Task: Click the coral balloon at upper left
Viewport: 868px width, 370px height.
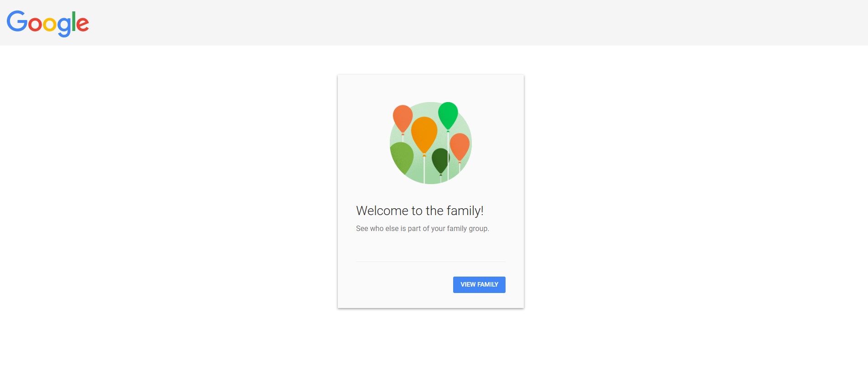Action: pos(403,118)
